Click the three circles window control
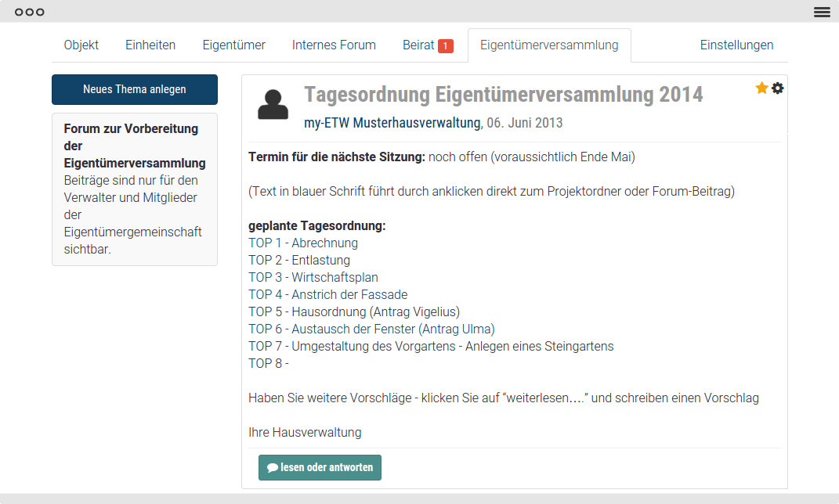The height and width of the screenshot is (504, 839). 29,12
